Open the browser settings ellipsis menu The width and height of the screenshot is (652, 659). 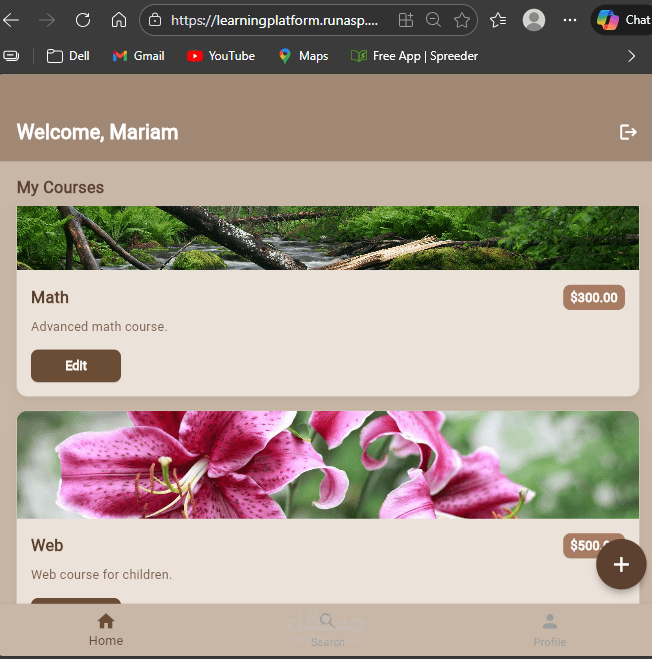coord(570,20)
